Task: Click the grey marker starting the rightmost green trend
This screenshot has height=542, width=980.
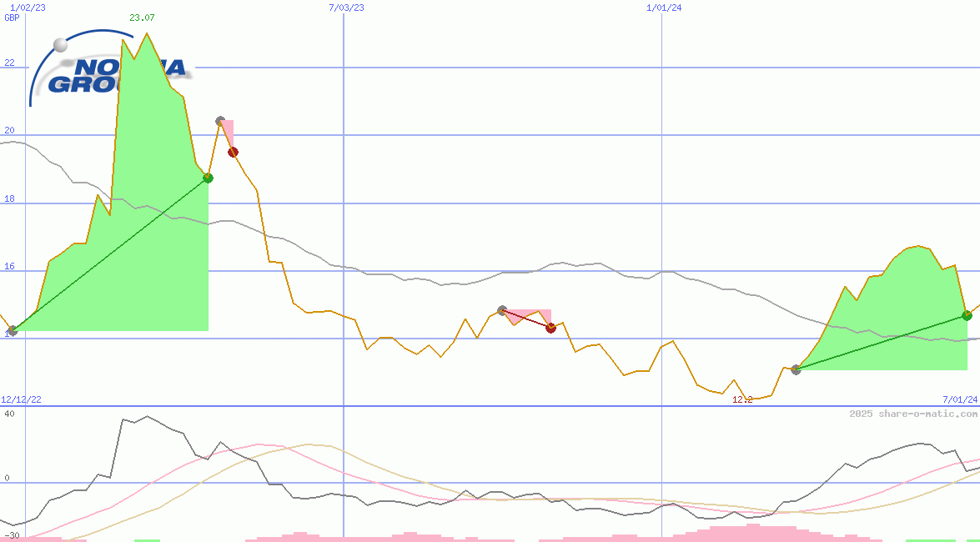Action: (796, 369)
